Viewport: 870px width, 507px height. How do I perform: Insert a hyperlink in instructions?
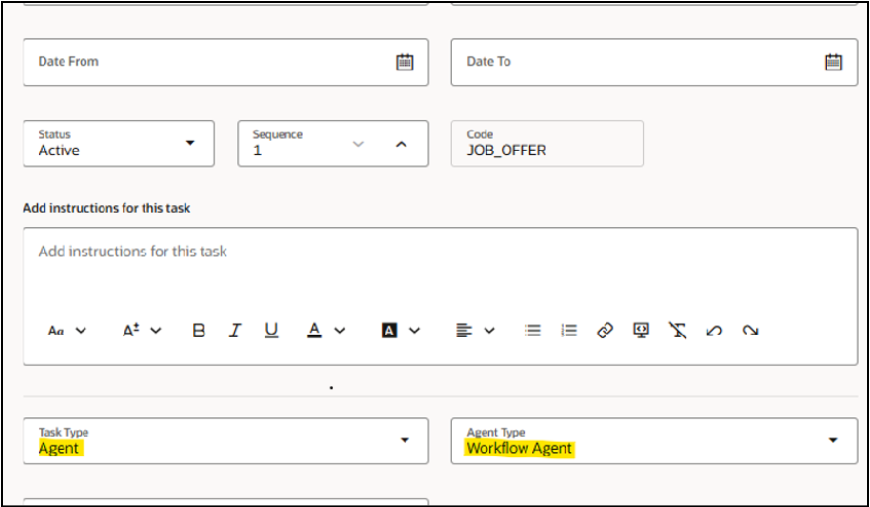(x=605, y=331)
